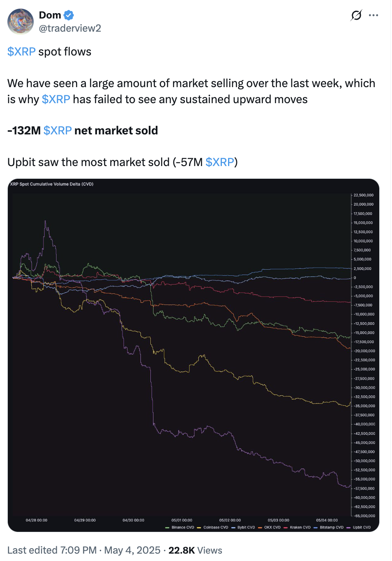The image size is (392, 561).
Task: Click the $XRP cashtag before "spot flows"
Action: click(x=21, y=52)
